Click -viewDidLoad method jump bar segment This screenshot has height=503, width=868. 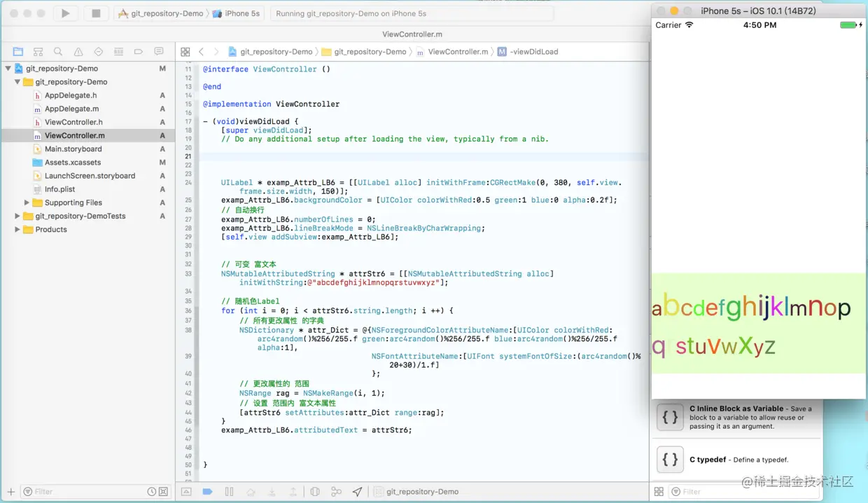(528, 52)
